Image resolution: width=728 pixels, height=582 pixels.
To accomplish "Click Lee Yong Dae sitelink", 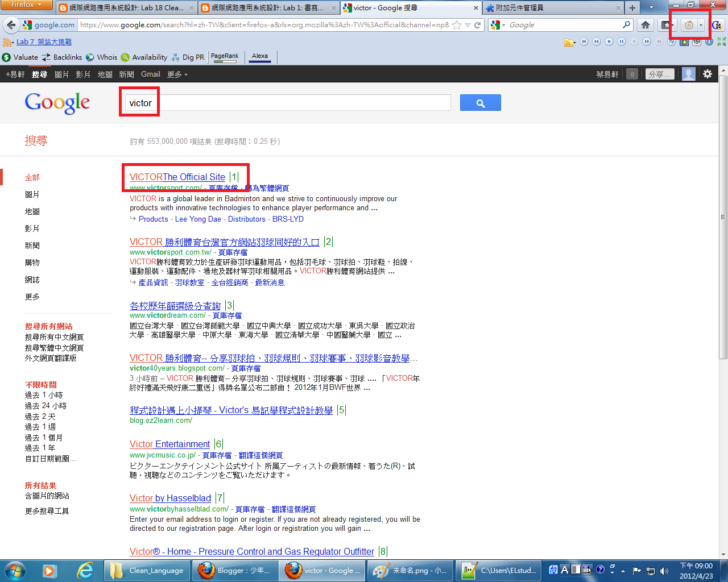I will (x=198, y=219).
